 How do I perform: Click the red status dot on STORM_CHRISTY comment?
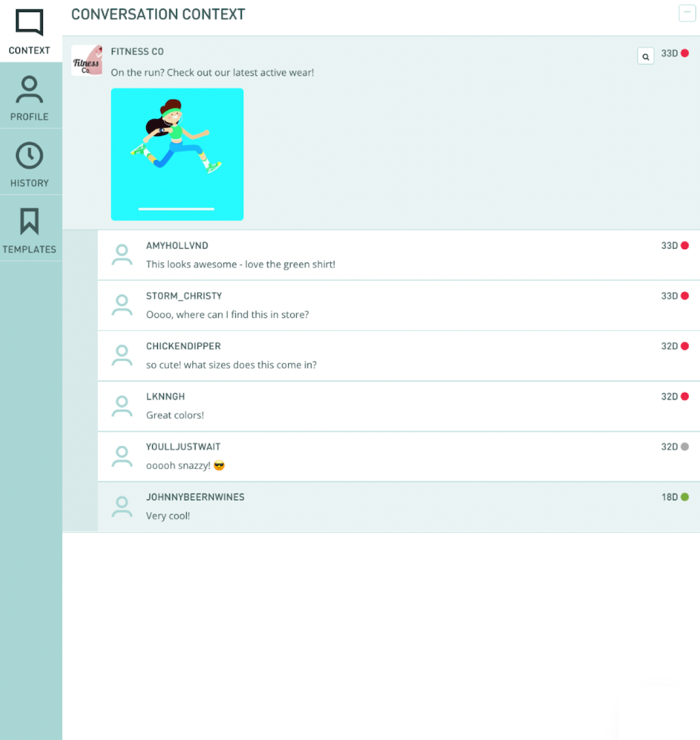(x=685, y=296)
